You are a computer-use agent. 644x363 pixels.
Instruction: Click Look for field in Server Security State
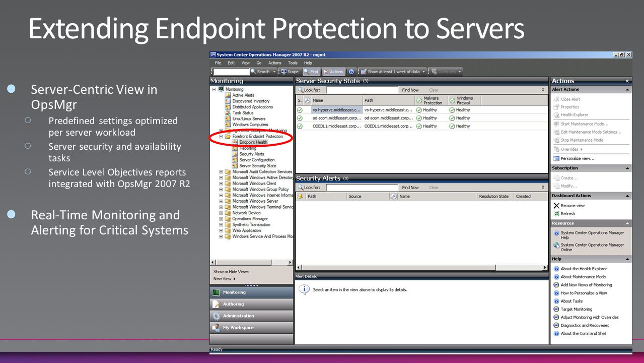(x=361, y=90)
